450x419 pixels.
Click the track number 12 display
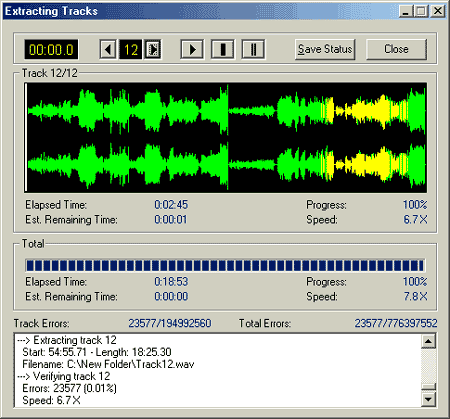130,50
